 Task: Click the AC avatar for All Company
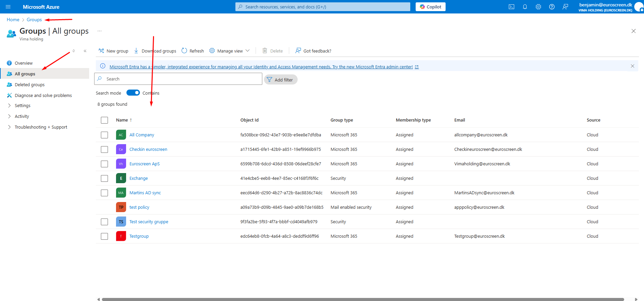tap(121, 135)
